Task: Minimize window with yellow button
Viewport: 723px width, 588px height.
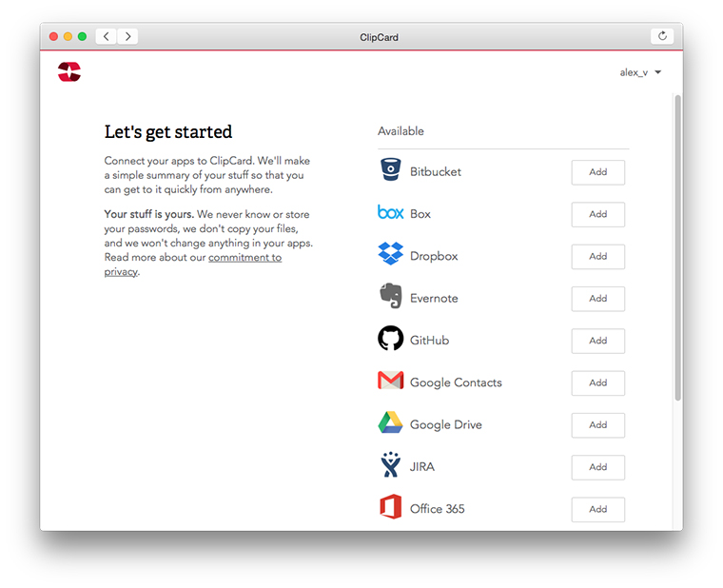Action: point(68,36)
